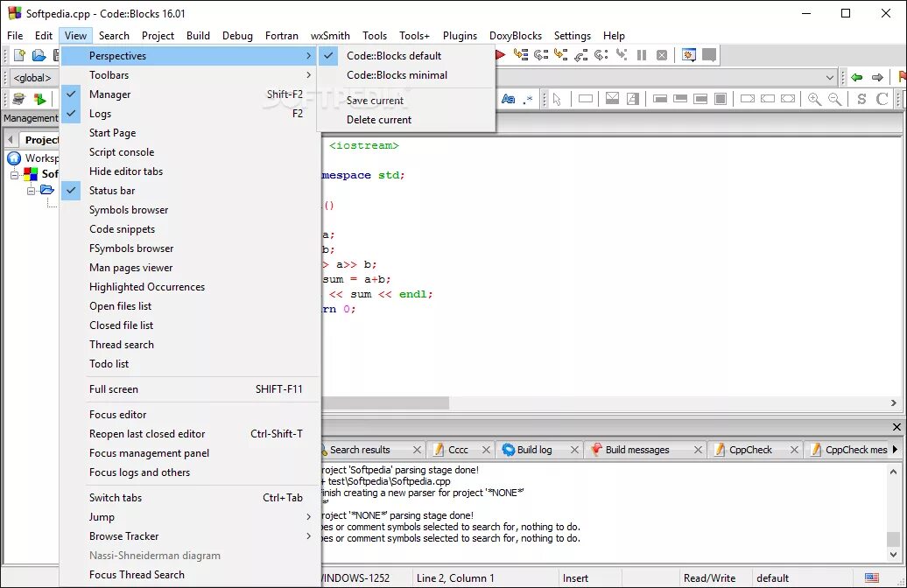Click the debugger Step out icon
The height and width of the screenshot is (588, 907).
click(x=580, y=55)
